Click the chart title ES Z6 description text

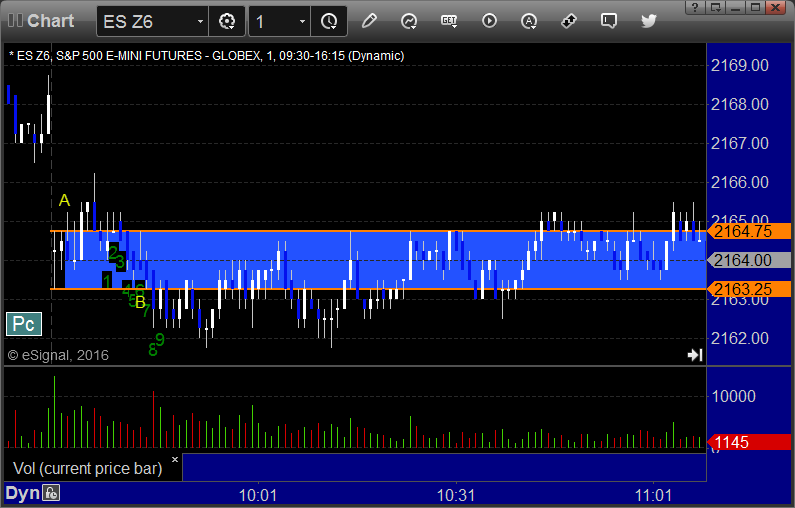pyautogui.click(x=206, y=56)
